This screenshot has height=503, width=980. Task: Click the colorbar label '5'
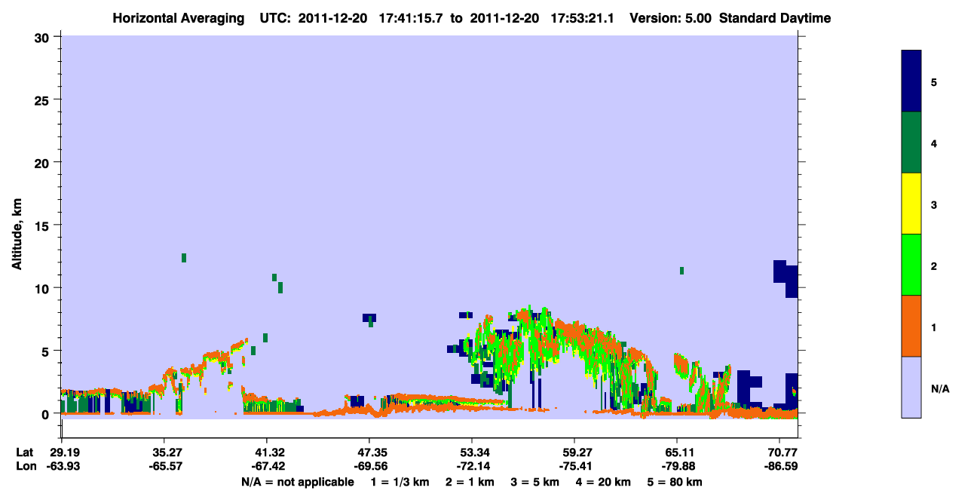(934, 81)
